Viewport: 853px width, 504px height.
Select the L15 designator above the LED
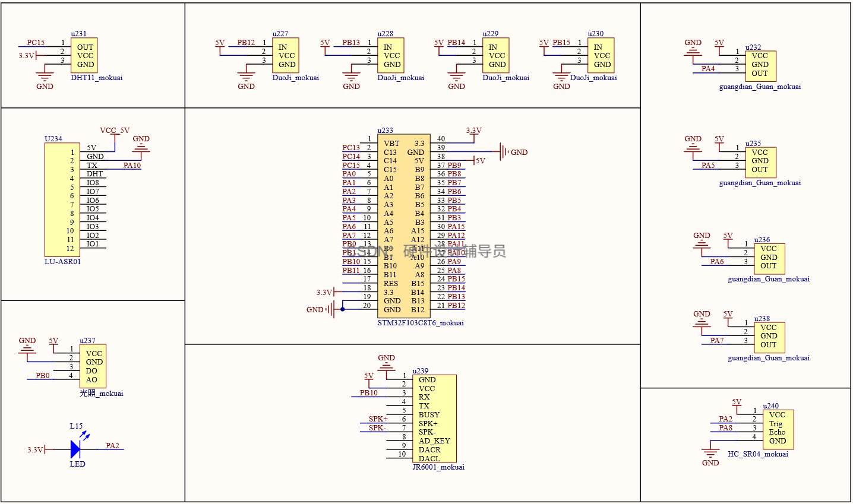(x=76, y=426)
